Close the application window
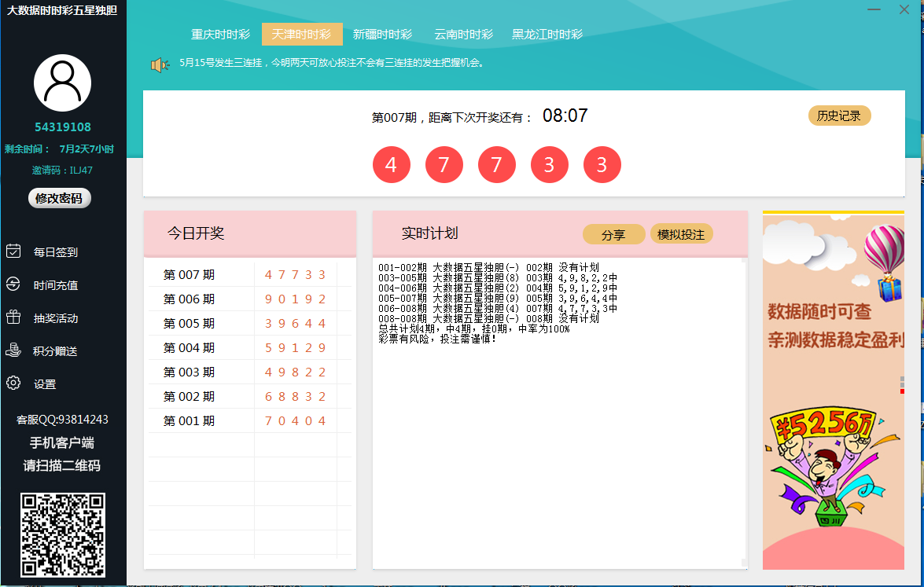Image resolution: width=924 pixels, height=587 pixels. [904, 9]
